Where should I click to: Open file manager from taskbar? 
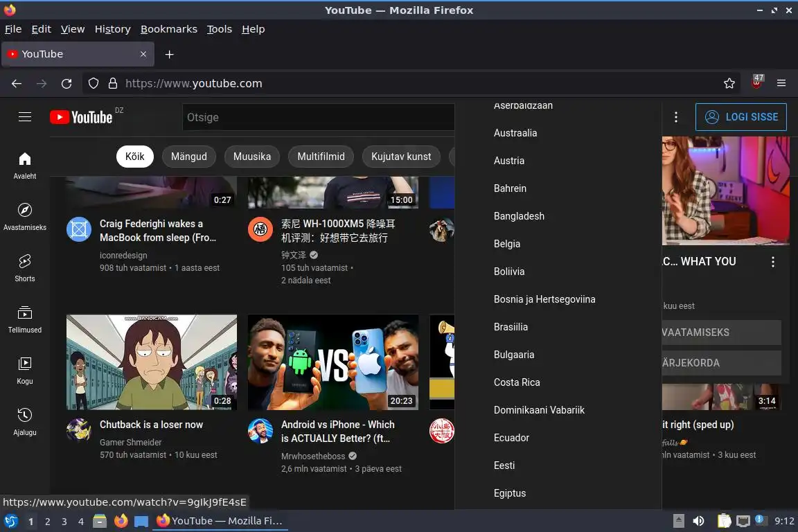click(x=100, y=521)
